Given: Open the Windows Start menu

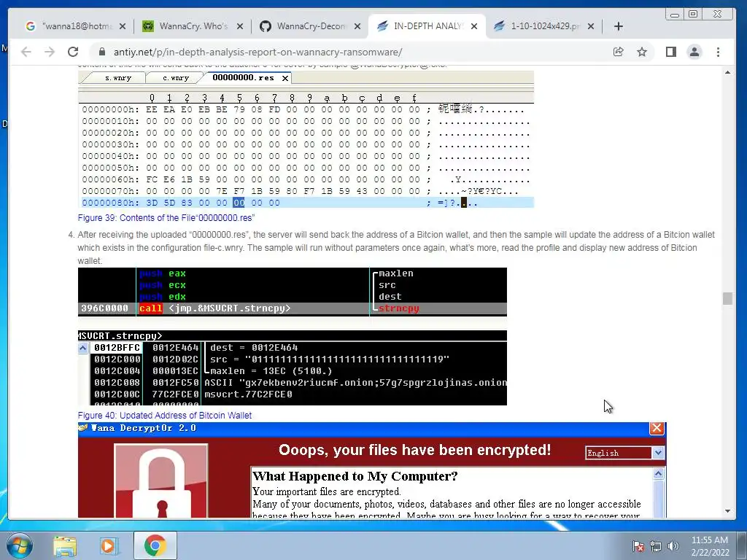Looking at the screenshot, I should click(20, 545).
